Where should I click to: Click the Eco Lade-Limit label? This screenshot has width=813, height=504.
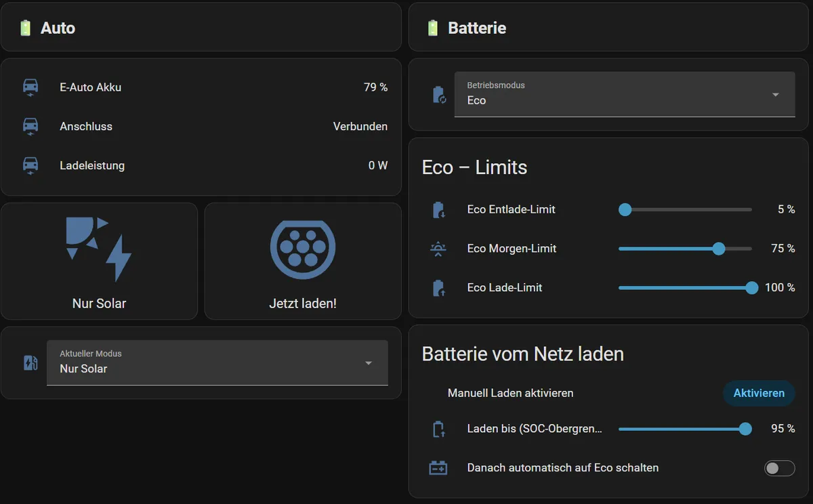(x=505, y=288)
